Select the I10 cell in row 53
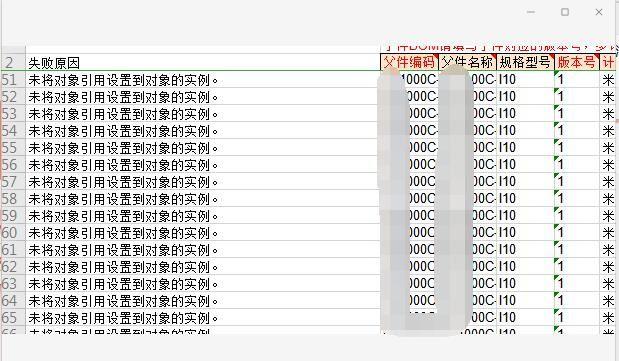 525,114
